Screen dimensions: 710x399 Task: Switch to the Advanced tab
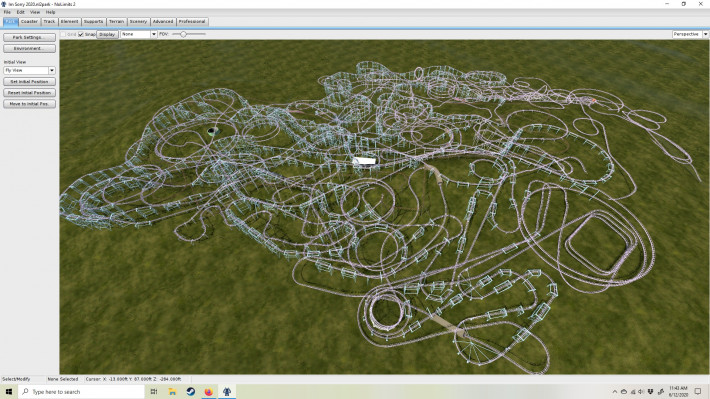point(163,21)
